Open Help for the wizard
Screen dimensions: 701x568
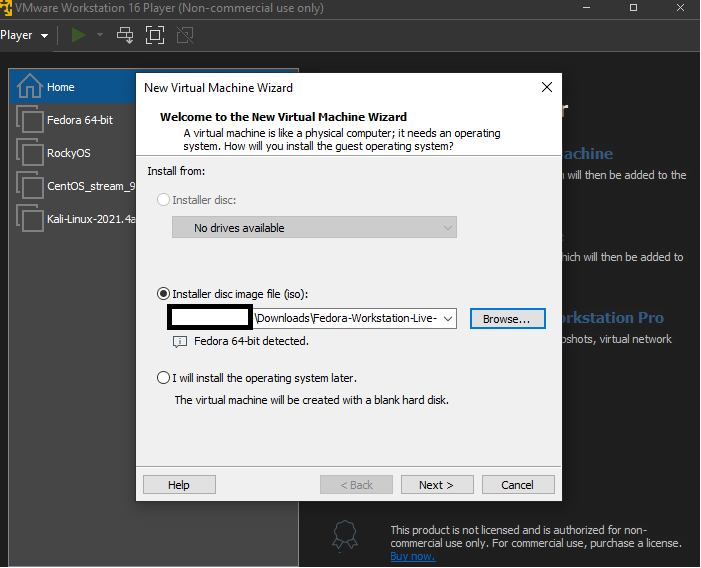[x=179, y=485]
